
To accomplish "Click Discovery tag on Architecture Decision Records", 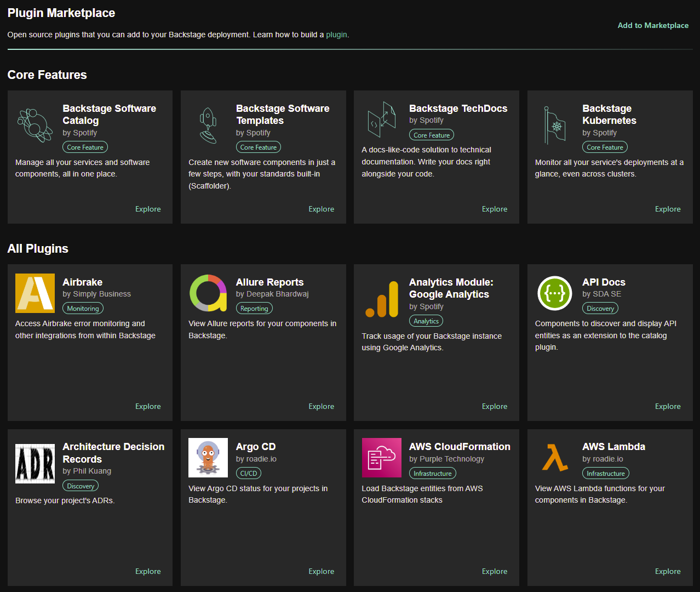I will [81, 486].
